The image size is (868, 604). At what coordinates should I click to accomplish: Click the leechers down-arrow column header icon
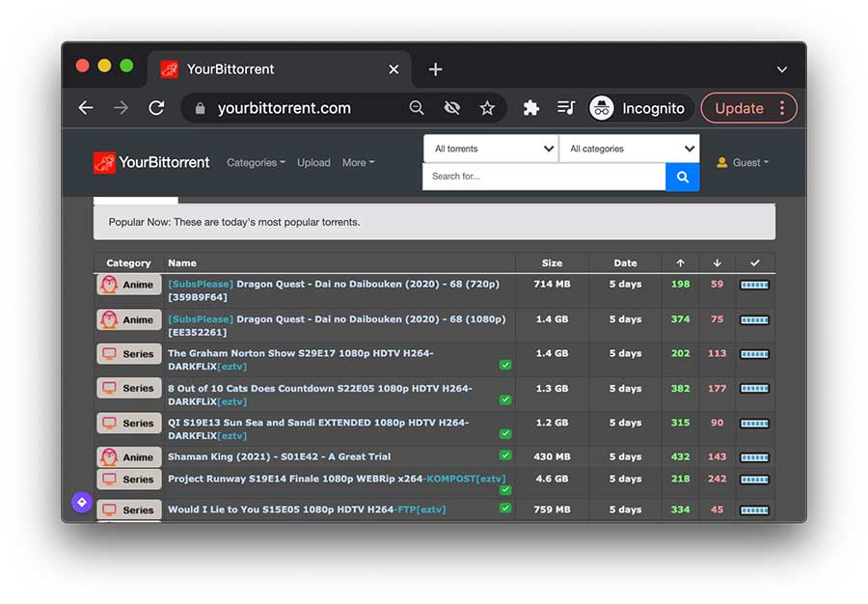coord(717,262)
